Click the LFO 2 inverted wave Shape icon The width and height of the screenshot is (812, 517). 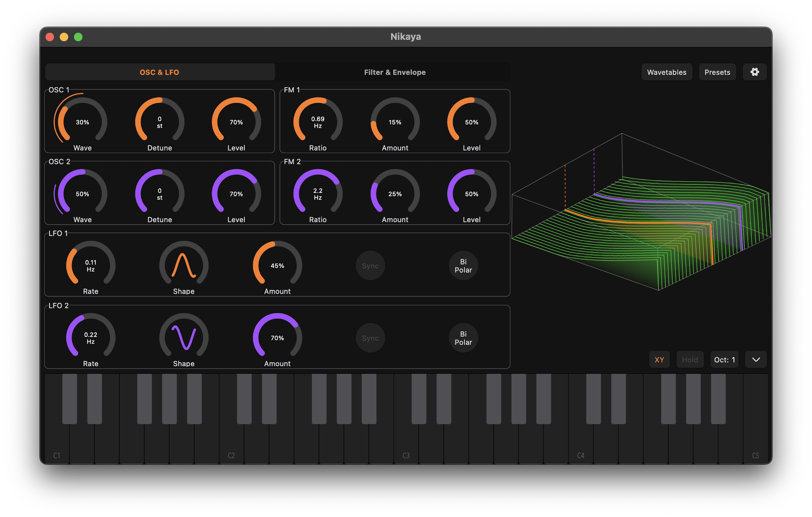pos(183,337)
